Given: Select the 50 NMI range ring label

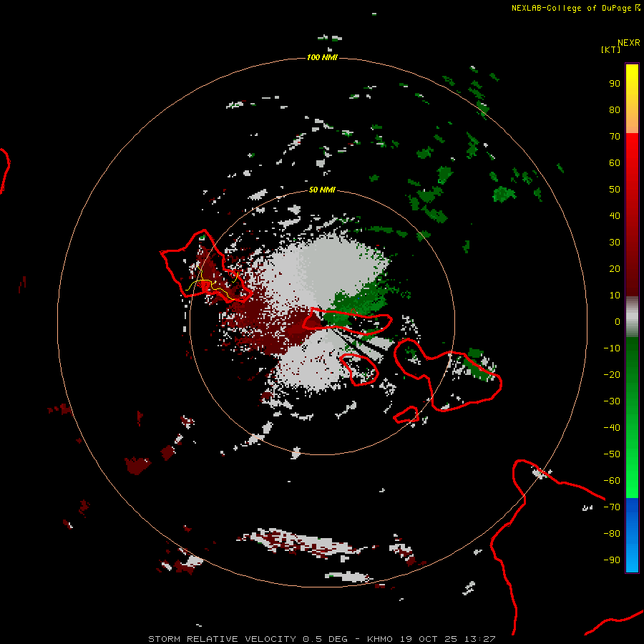Looking at the screenshot, I should [x=322, y=190].
